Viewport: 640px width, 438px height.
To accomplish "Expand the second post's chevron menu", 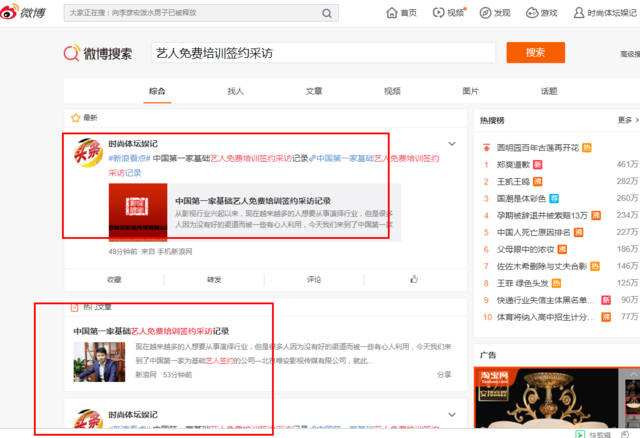I will tap(452, 414).
